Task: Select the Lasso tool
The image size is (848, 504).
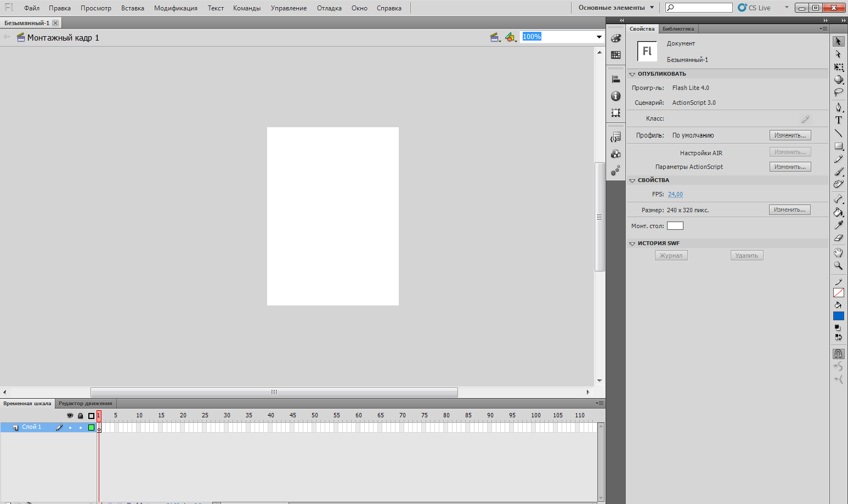Action: coord(838,92)
